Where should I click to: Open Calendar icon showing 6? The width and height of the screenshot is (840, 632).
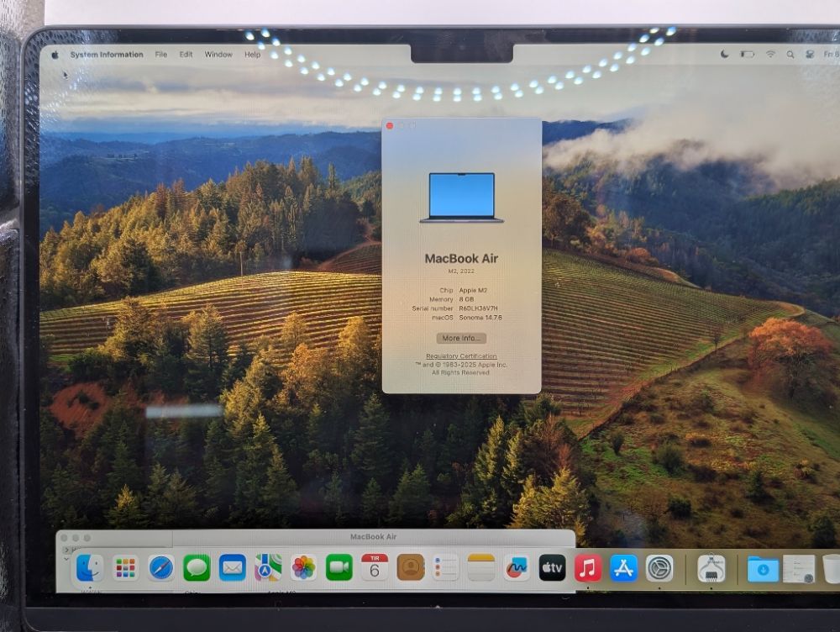(x=375, y=567)
